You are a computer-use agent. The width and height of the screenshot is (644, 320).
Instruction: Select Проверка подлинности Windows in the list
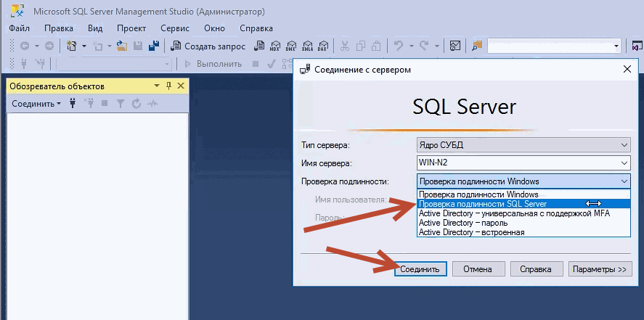(523, 194)
